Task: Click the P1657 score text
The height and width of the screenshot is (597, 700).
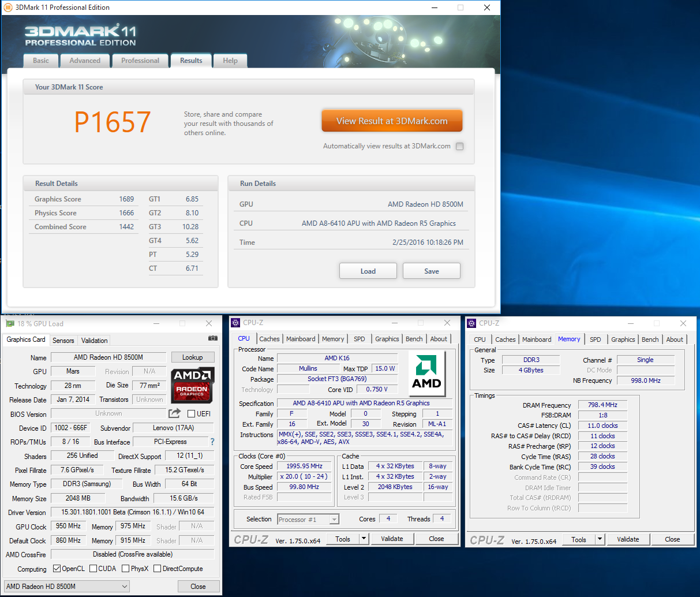Action: (x=113, y=122)
